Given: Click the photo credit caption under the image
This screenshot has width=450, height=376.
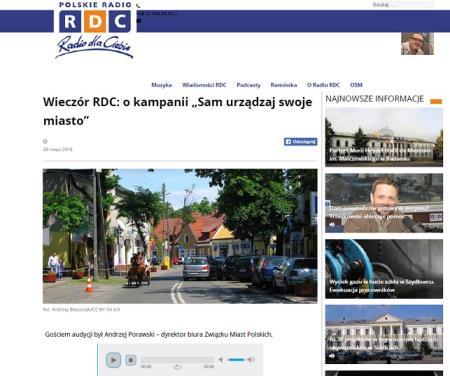Looking at the screenshot, I should (x=81, y=309).
